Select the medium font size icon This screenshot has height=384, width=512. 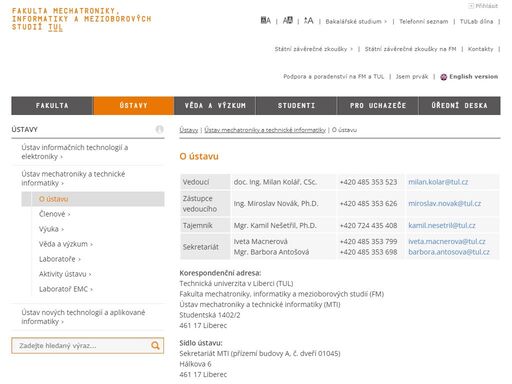287,21
